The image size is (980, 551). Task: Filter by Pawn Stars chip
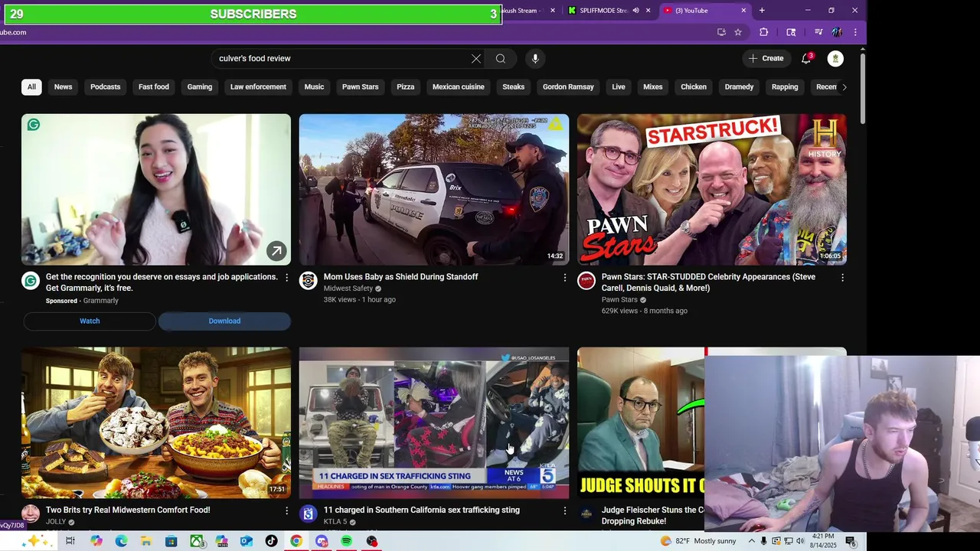(x=360, y=87)
